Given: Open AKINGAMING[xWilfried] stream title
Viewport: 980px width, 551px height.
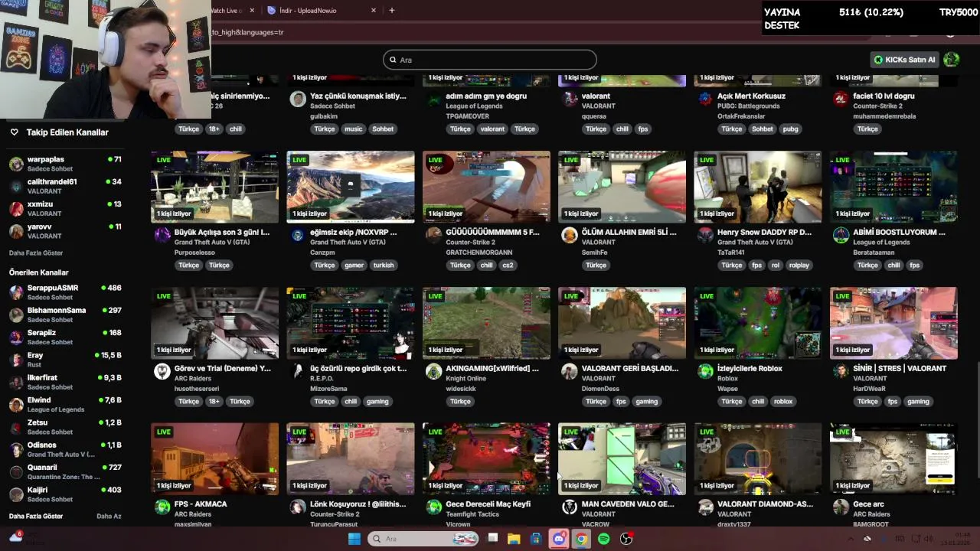Looking at the screenshot, I should pyautogui.click(x=492, y=368).
